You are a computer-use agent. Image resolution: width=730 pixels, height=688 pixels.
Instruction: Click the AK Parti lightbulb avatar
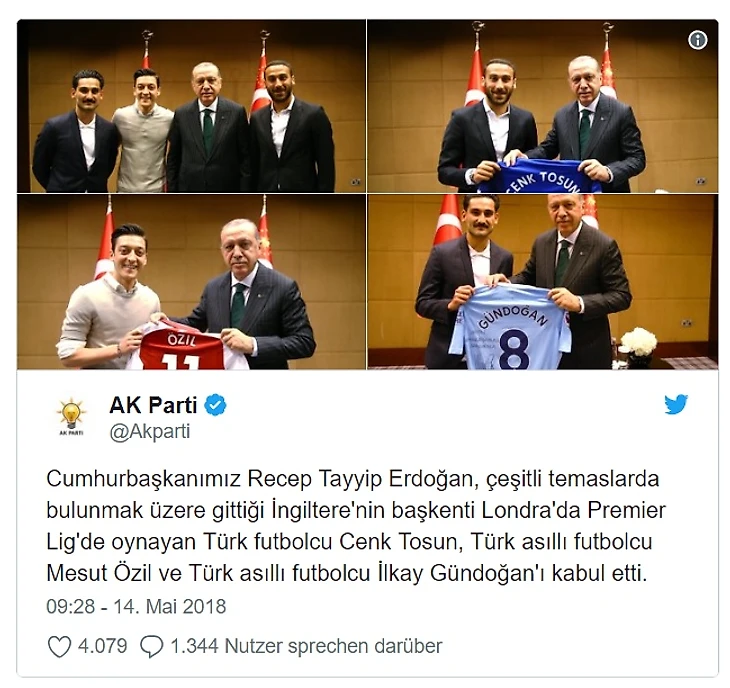(x=71, y=416)
